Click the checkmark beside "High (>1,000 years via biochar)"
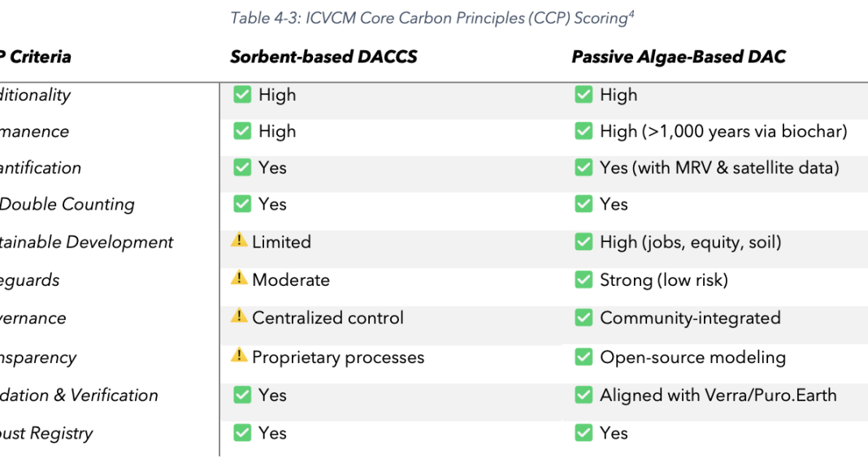The width and height of the screenshot is (868, 471). [584, 131]
